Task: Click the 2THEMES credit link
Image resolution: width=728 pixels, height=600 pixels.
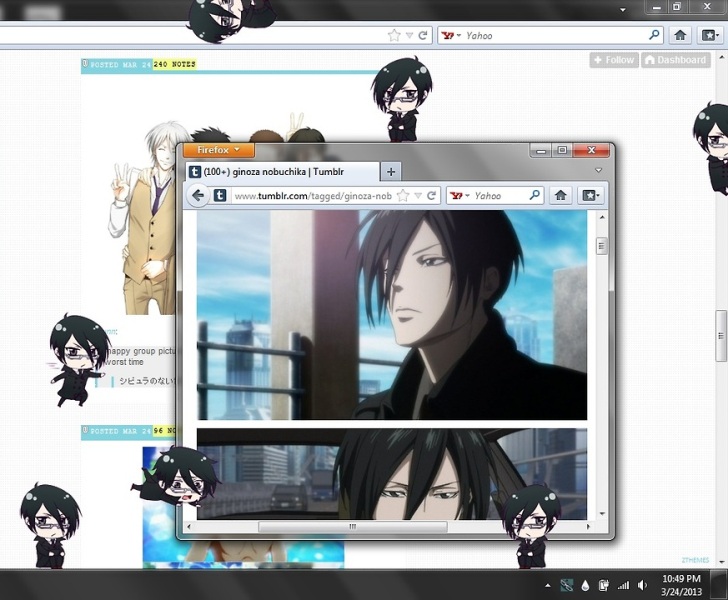Action: tap(695, 560)
